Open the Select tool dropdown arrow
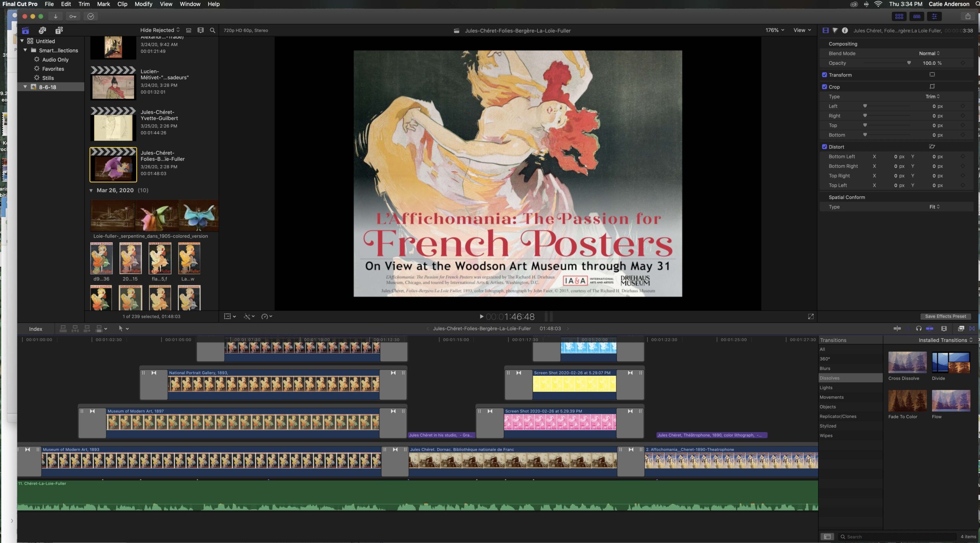The width and height of the screenshot is (980, 543). pos(127,329)
